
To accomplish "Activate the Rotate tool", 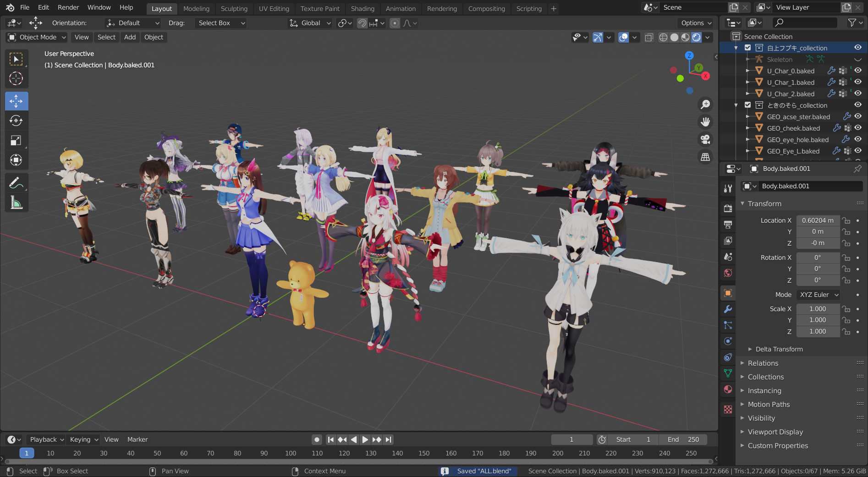I will click(x=16, y=121).
